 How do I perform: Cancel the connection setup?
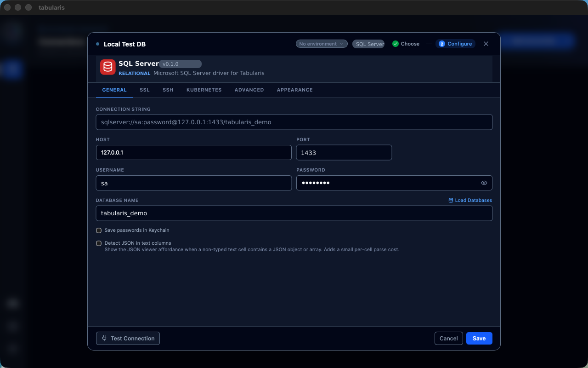coord(448,339)
